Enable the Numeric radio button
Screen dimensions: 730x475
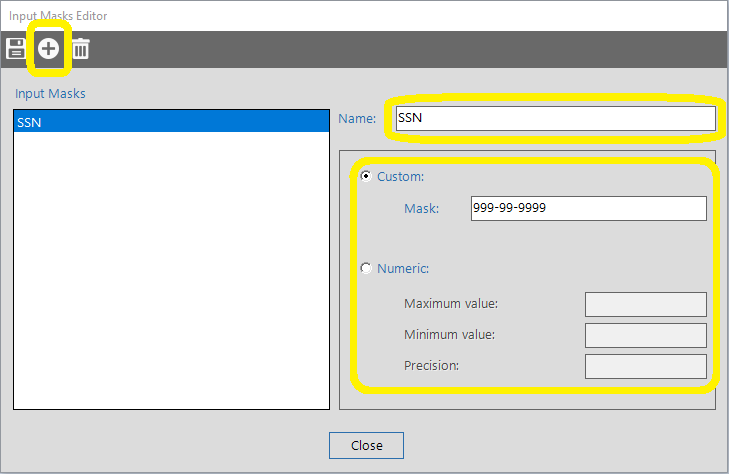click(x=366, y=268)
